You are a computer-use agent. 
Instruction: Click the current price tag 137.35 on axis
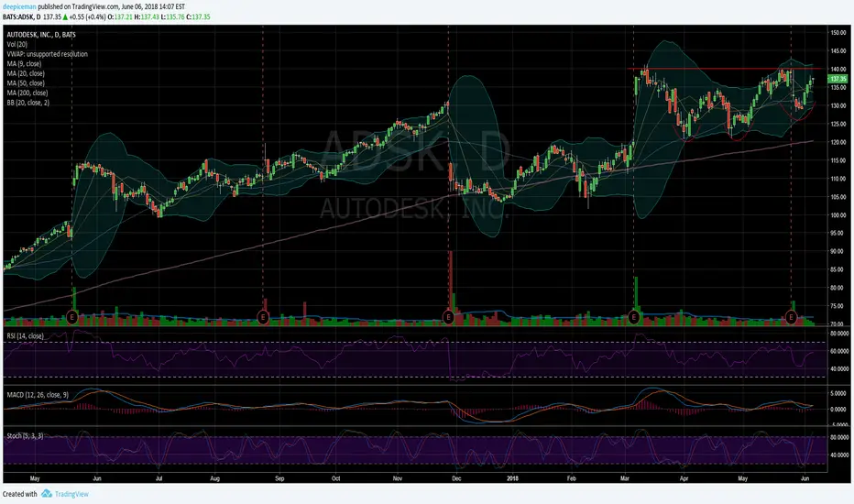(x=838, y=79)
